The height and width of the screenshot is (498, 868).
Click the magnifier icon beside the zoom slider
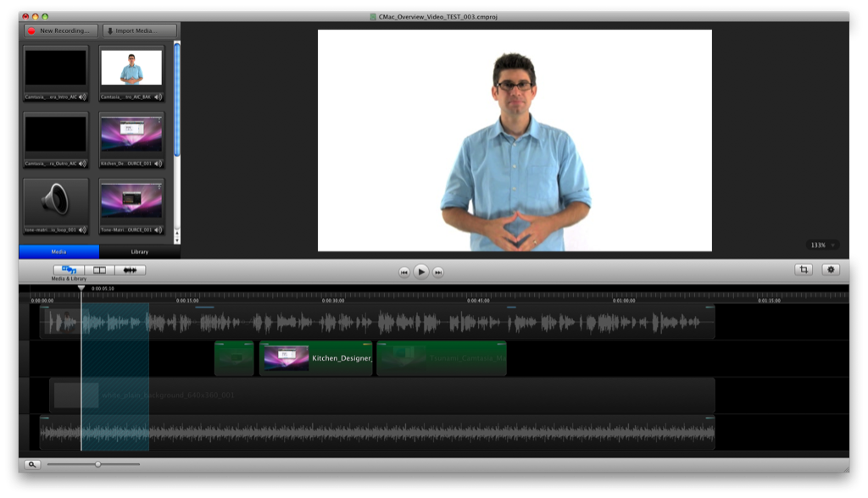[31, 465]
